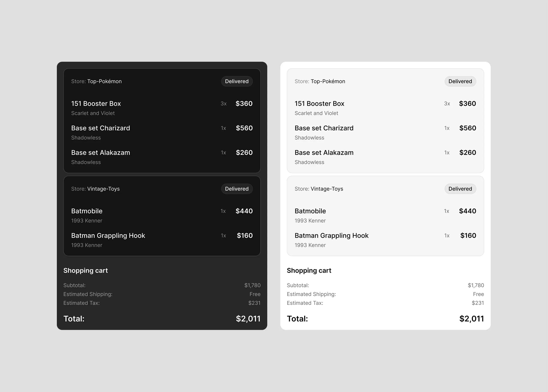Click the Delivered badge for Vintage-Toys dark card

click(237, 189)
